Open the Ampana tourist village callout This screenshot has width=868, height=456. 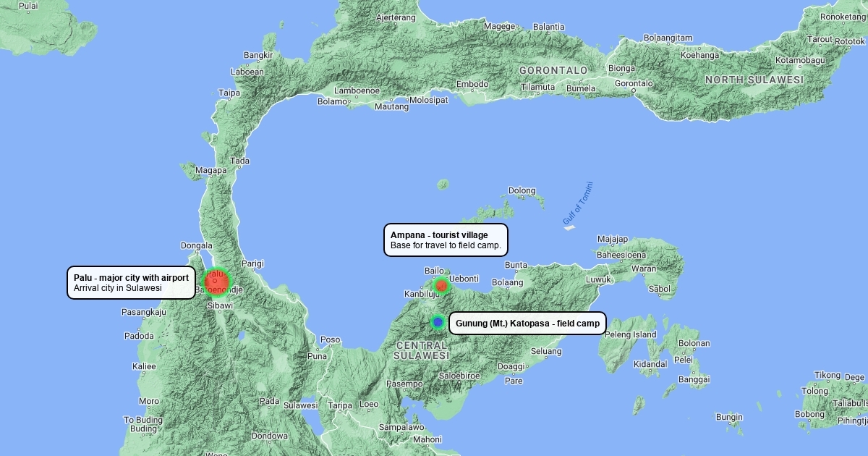(446, 240)
